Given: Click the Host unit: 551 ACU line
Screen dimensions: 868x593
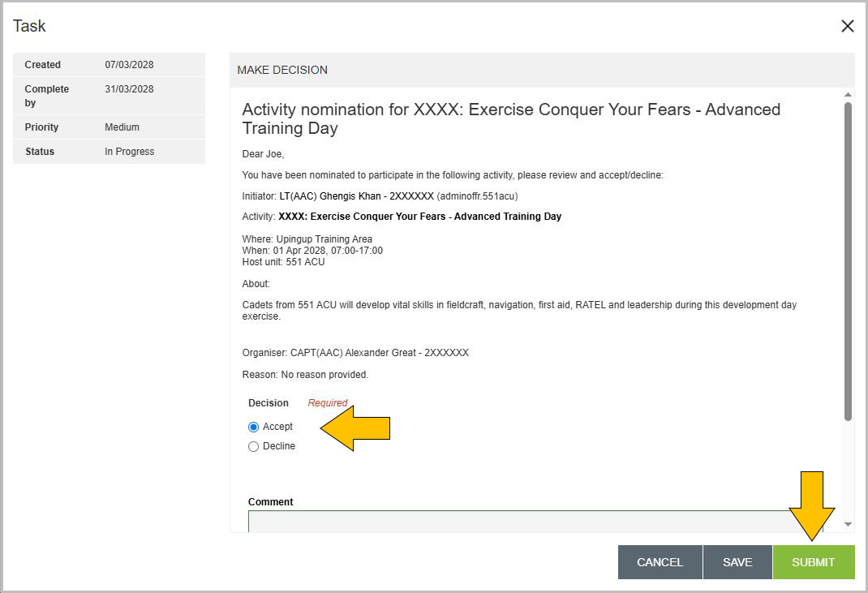Looking at the screenshot, I should pos(283,262).
